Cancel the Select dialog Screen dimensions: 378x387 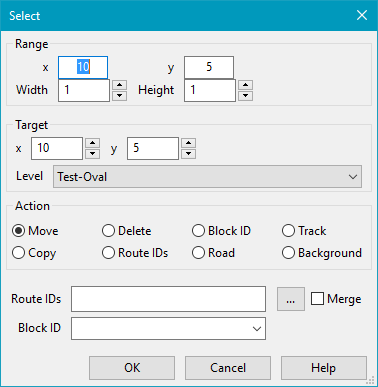(228, 368)
